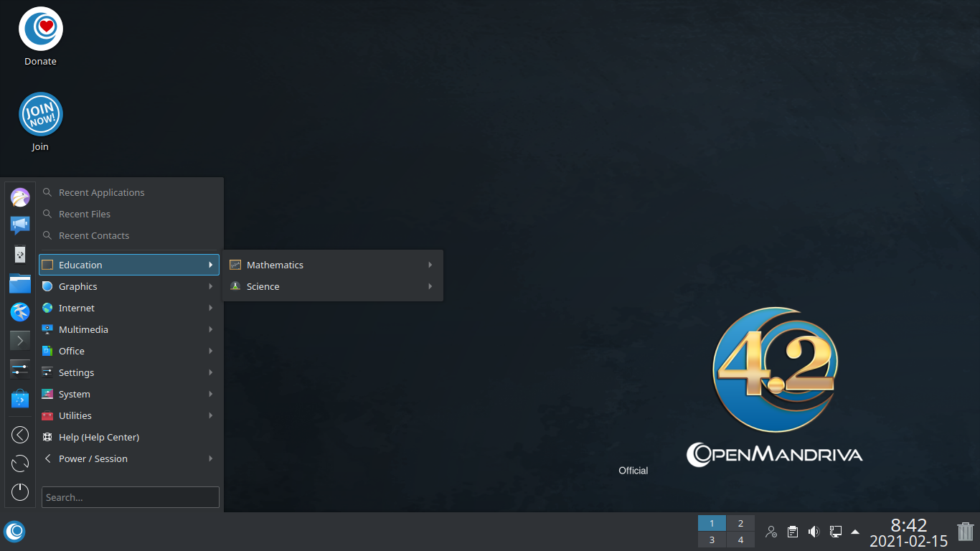
Task: Open the Mathematics submenu entry
Action: [x=333, y=265]
